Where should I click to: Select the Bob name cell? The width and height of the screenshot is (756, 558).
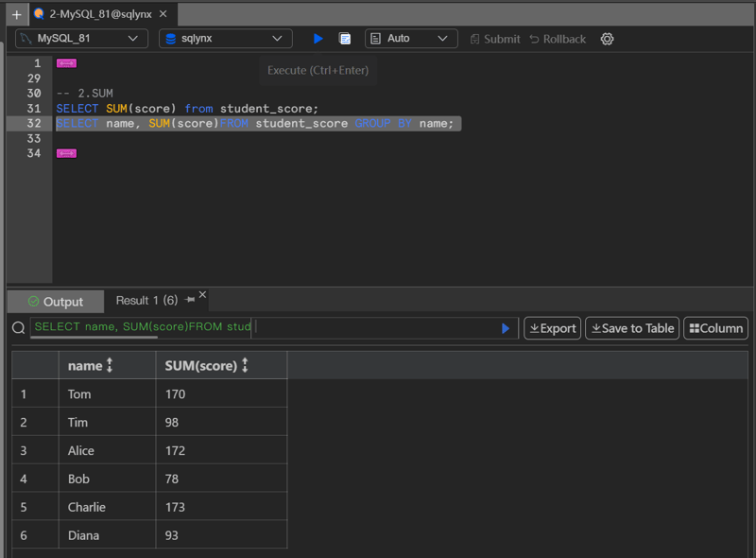click(x=107, y=479)
